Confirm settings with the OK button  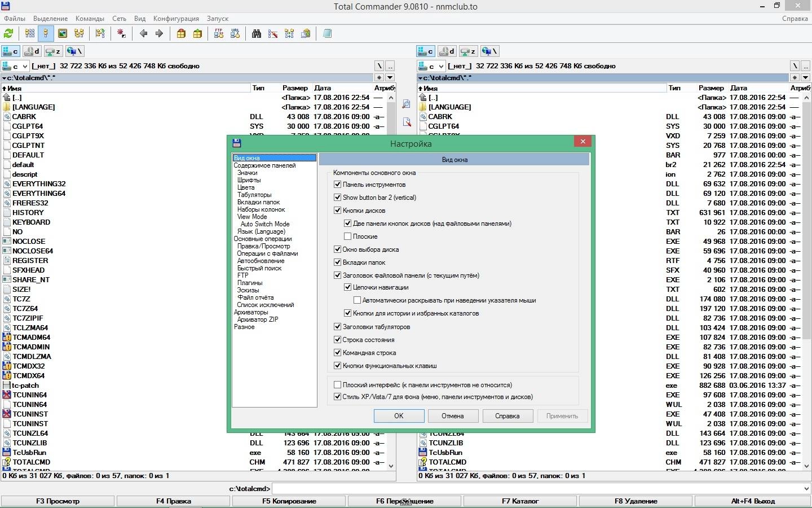pos(399,416)
